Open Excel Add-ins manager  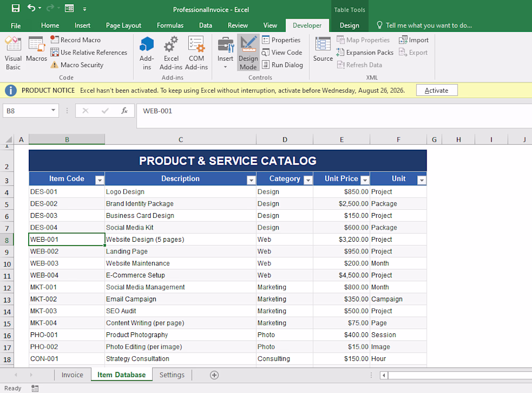click(171, 53)
